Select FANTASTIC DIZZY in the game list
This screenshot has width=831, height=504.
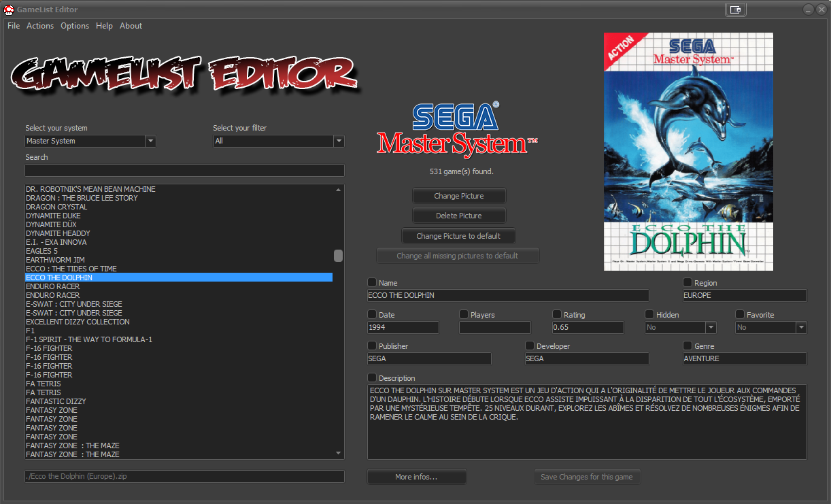(179, 401)
